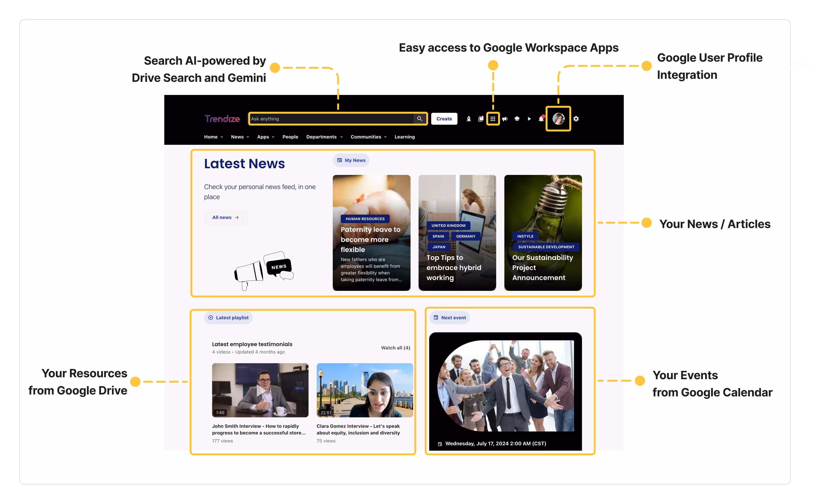Image resolution: width=830 pixels, height=504 pixels.
Task: Expand the Communities dropdown
Action: coord(368,137)
